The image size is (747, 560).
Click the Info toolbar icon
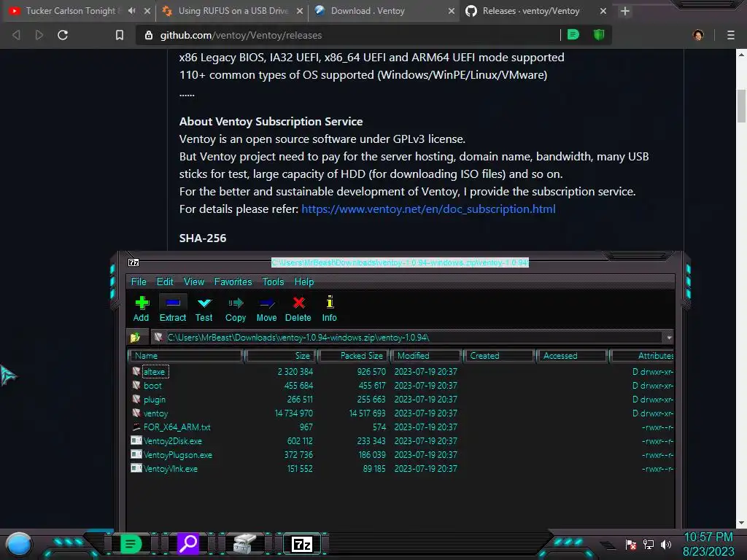329,308
